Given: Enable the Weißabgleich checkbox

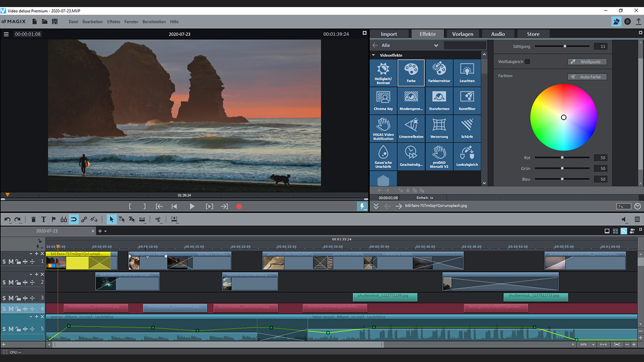Looking at the screenshot, I should (x=527, y=62).
